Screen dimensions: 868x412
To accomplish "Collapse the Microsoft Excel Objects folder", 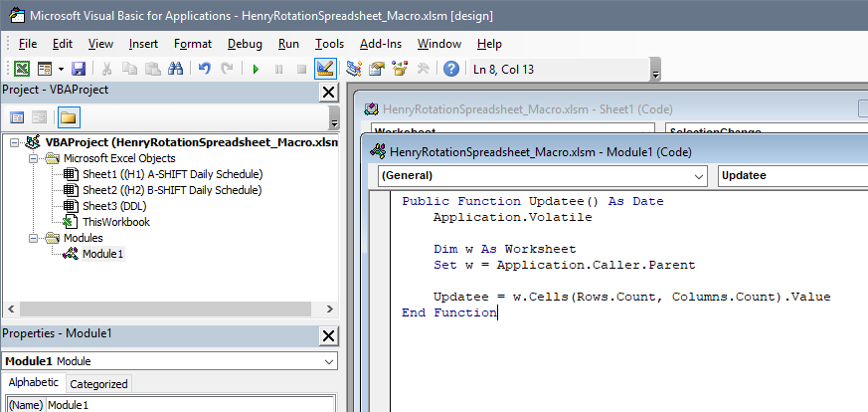I will pos(33,158).
